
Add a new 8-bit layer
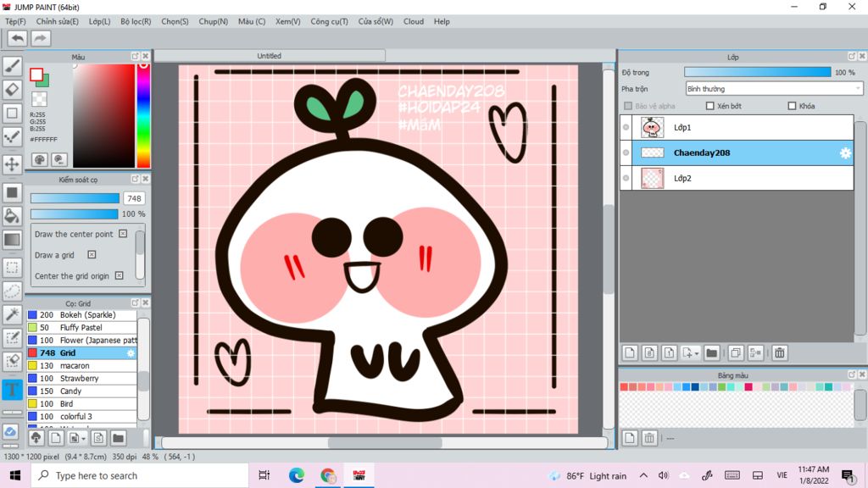(x=649, y=353)
